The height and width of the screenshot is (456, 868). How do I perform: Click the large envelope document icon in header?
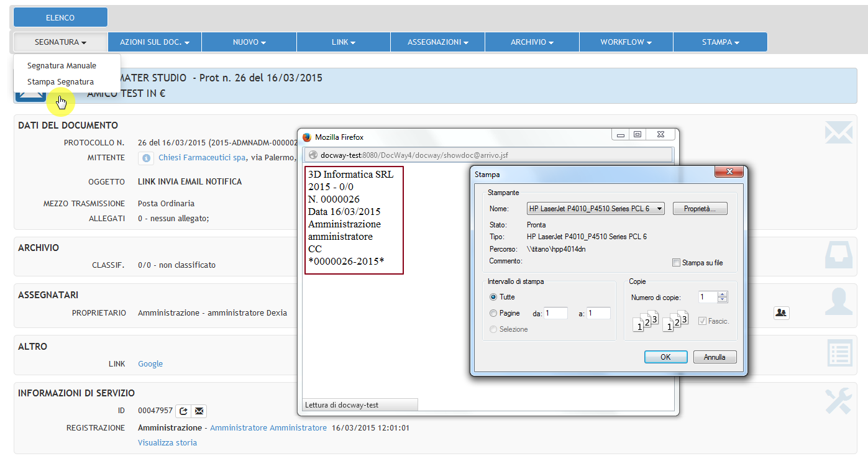(x=30, y=93)
